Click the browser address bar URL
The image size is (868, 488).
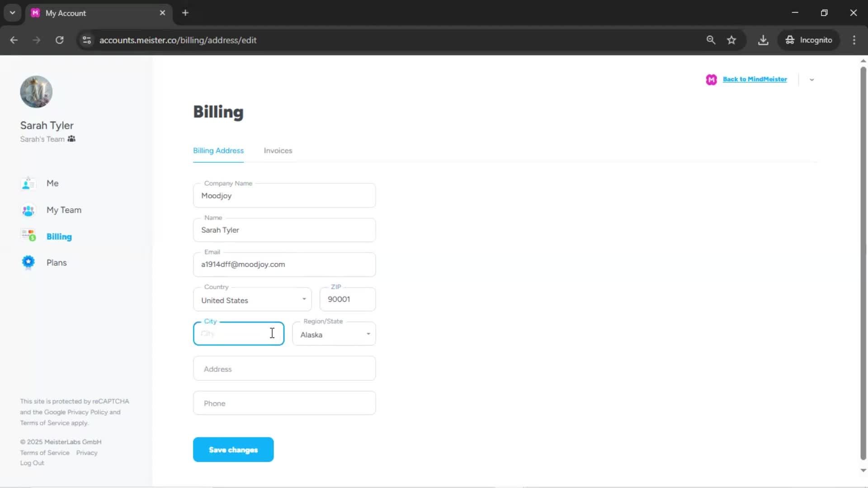point(178,40)
